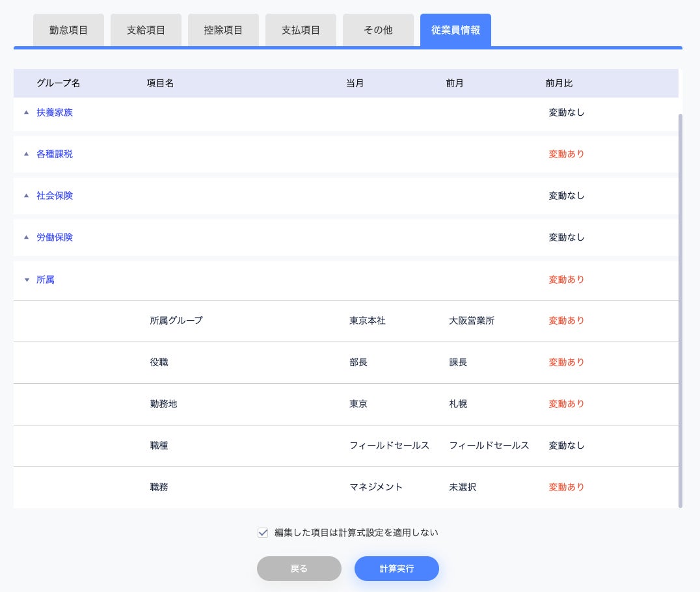Select the 控除項目 tab
The image size is (700, 592).
223,30
